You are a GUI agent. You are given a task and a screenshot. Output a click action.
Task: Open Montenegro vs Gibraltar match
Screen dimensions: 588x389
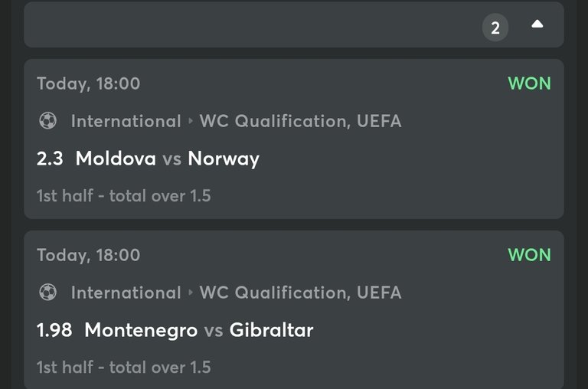tap(199, 331)
